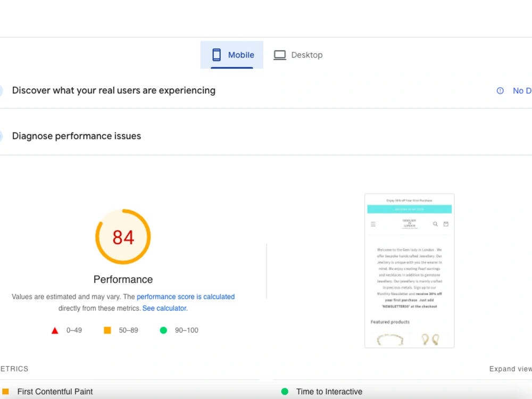This screenshot has width=532, height=399.
Task: Click the green circle beside Time to Interactive
Action: click(x=285, y=392)
